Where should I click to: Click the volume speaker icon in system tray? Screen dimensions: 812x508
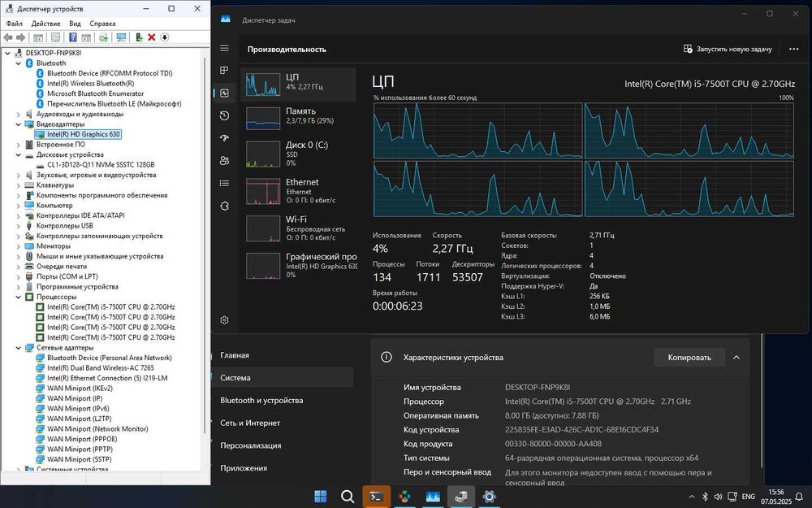coord(718,497)
